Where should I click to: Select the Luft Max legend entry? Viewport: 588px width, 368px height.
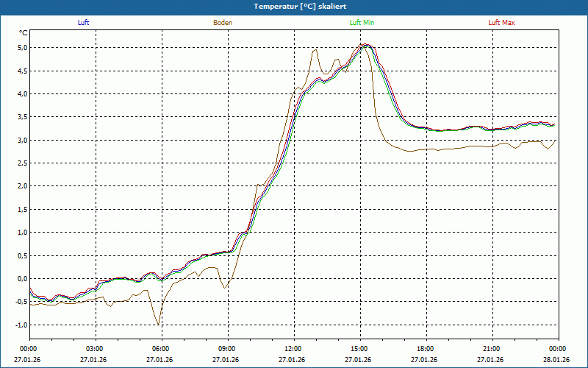point(502,23)
